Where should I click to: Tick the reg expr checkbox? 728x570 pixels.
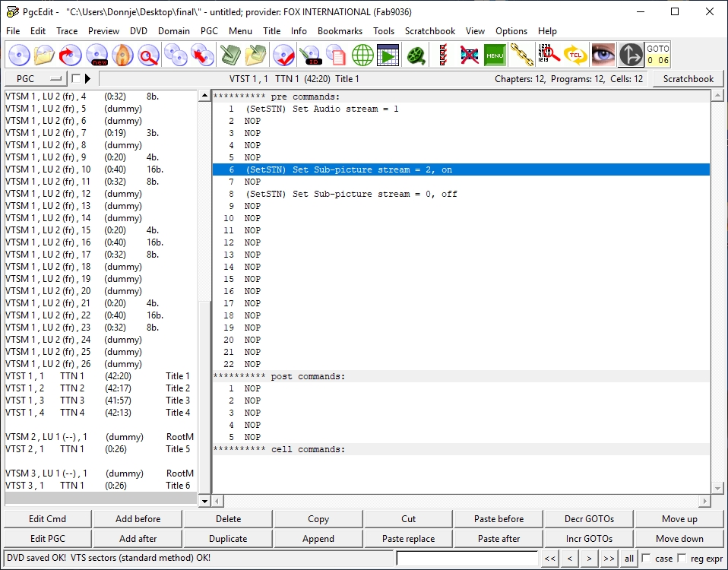point(682,559)
